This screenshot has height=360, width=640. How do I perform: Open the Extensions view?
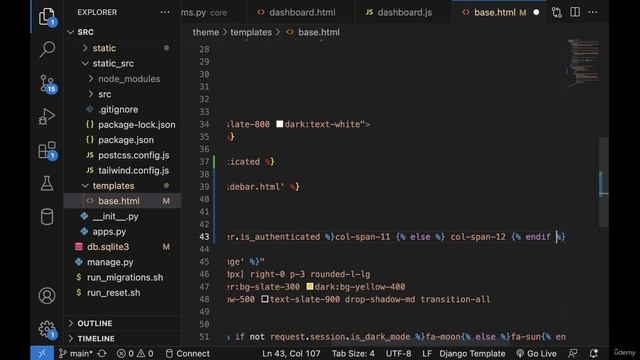coord(47,150)
